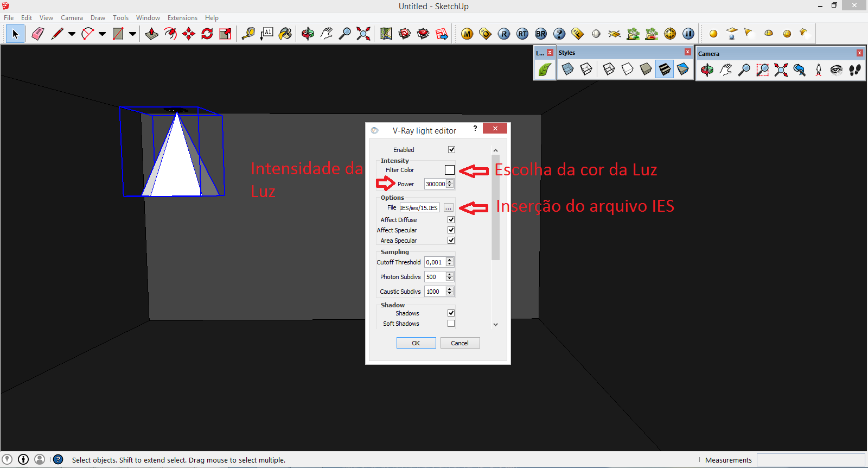Activate the Push/Pull tool
The width and height of the screenshot is (868, 468).
pos(152,34)
